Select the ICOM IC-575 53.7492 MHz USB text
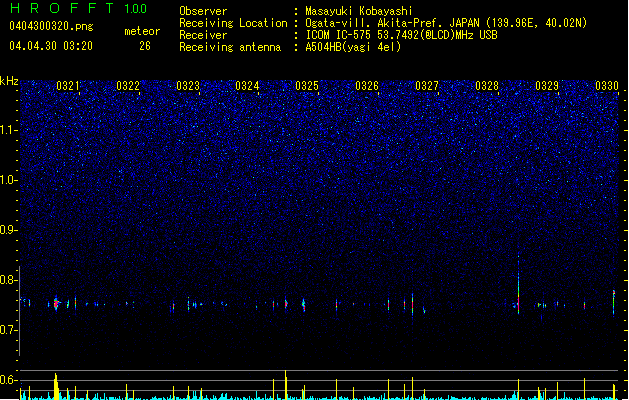 401,35
